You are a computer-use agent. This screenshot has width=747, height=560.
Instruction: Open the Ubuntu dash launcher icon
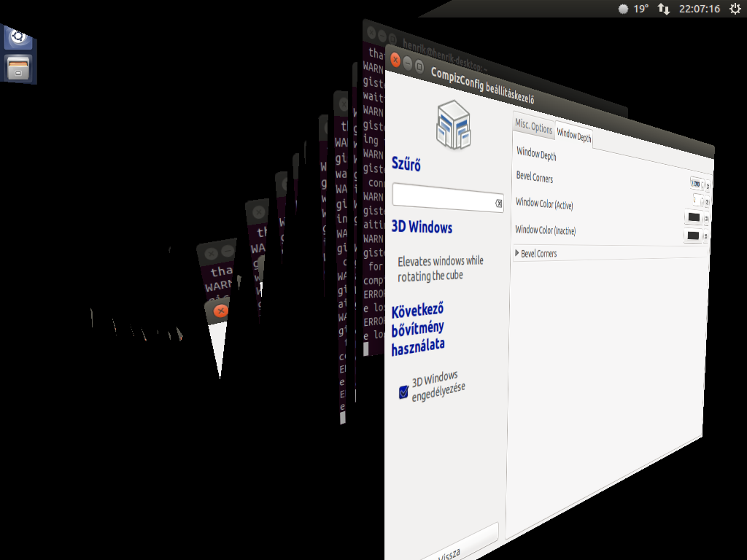(x=18, y=36)
